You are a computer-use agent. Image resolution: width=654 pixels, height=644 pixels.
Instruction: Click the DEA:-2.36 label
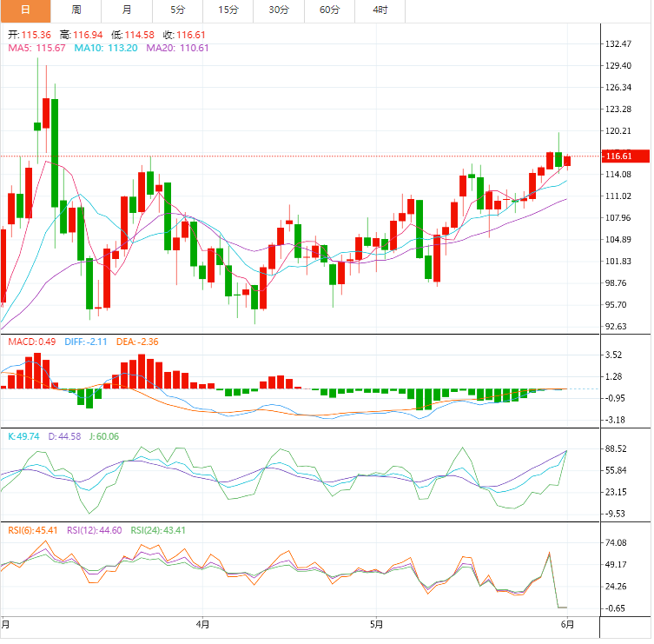pyautogui.click(x=137, y=342)
